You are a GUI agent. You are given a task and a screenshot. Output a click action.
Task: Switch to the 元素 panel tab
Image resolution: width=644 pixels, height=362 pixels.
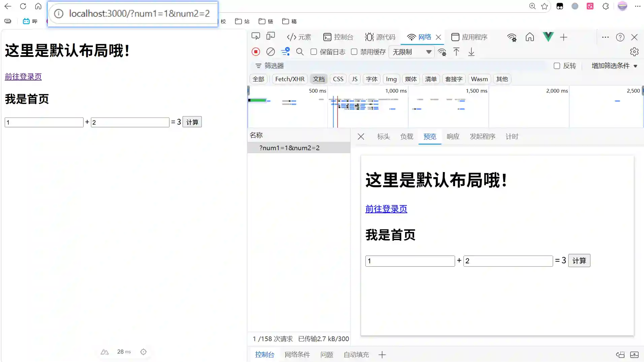tap(299, 37)
